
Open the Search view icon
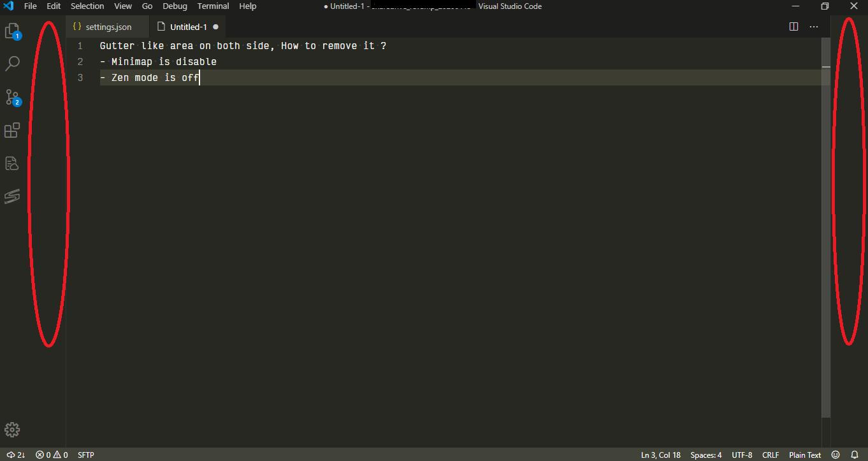12,64
